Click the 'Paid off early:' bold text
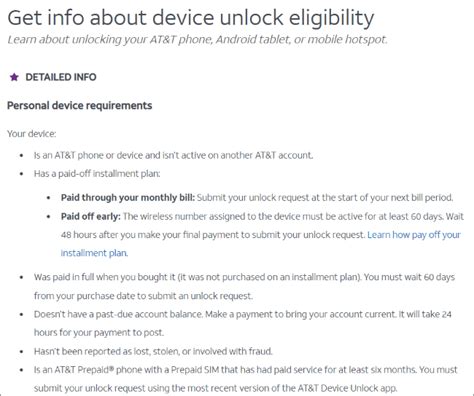The height and width of the screenshot is (396, 474). click(91, 216)
